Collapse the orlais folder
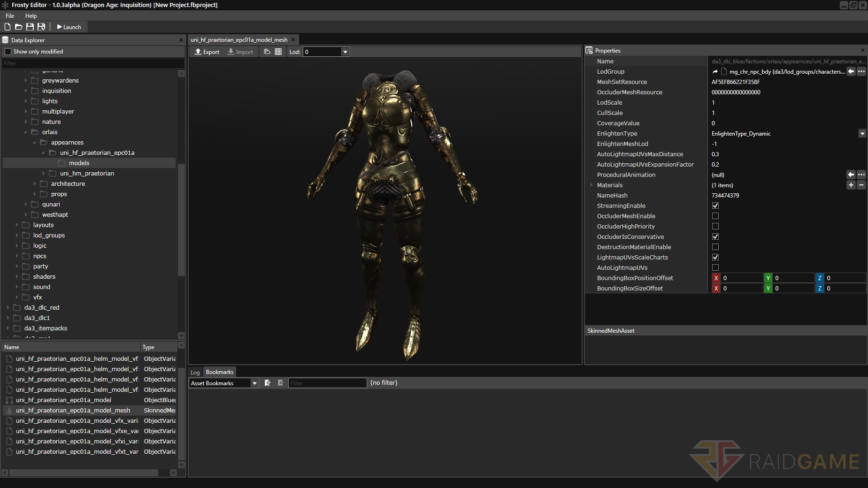 coord(25,132)
